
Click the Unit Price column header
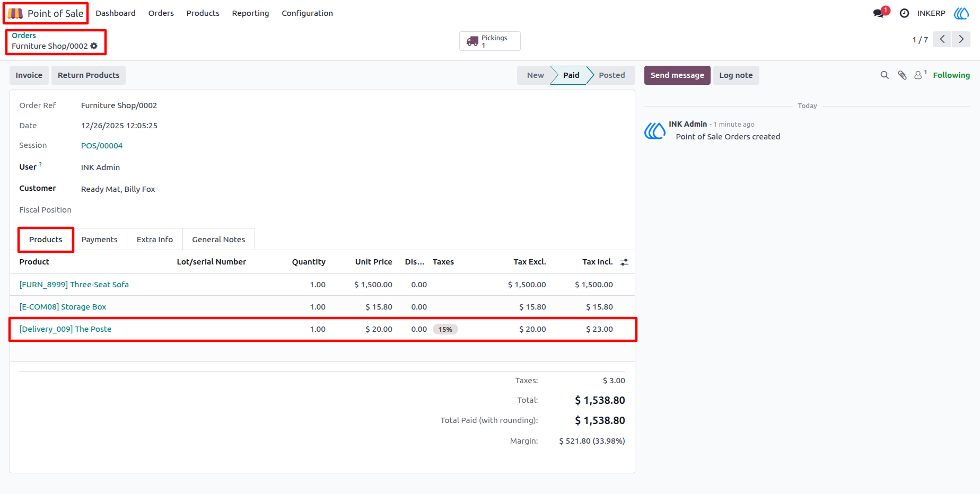click(374, 262)
